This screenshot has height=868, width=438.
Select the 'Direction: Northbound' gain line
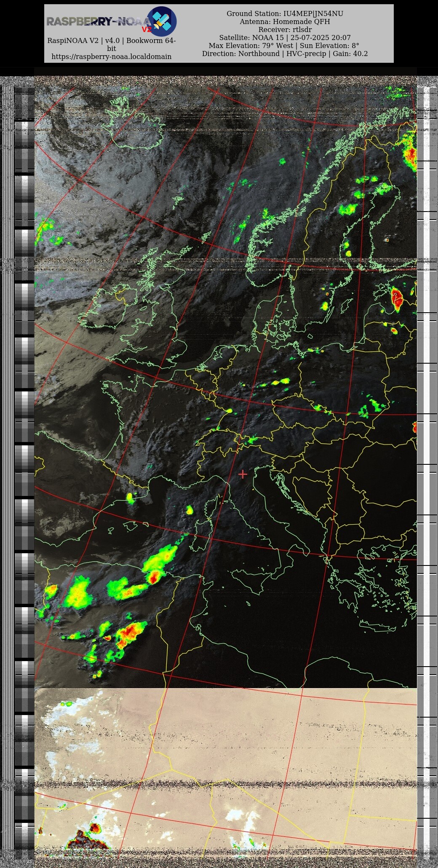285,54
